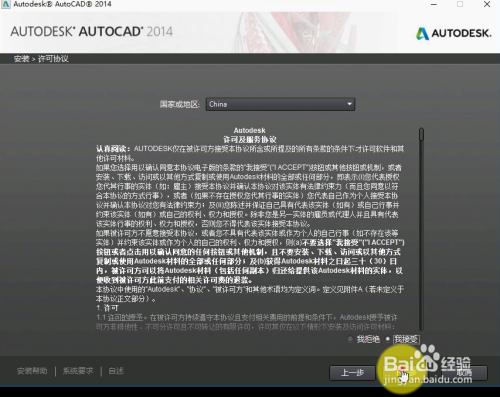The width and height of the screenshot is (500, 397).
Task: Open the 自述 readme link
Action: (116, 371)
